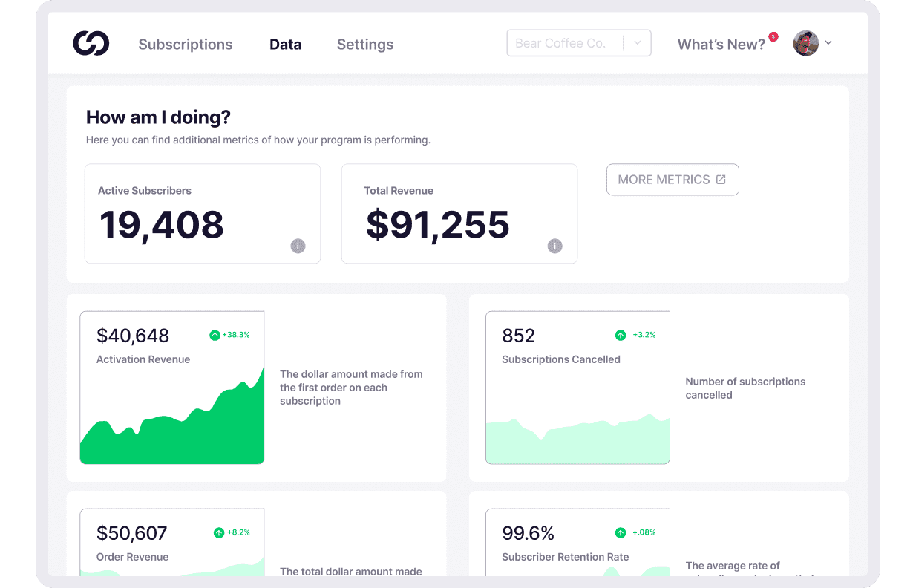Click the Order Revenue label

click(132, 557)
